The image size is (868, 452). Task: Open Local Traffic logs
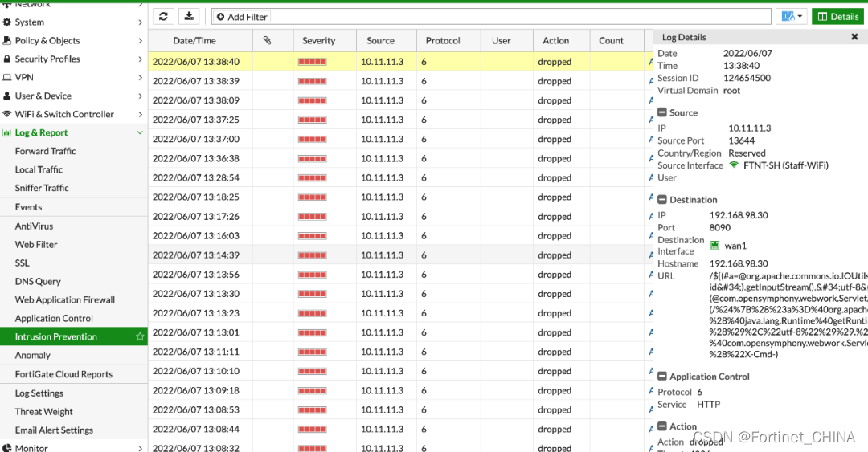(x=39, y=169)
